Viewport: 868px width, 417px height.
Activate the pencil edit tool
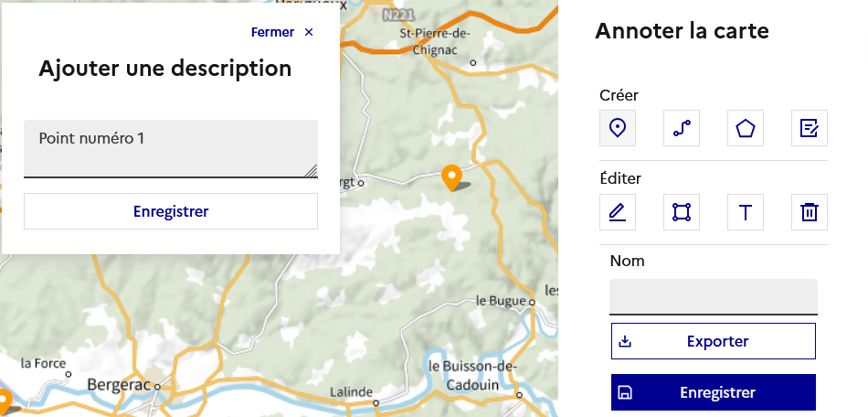tap(618, 212)
